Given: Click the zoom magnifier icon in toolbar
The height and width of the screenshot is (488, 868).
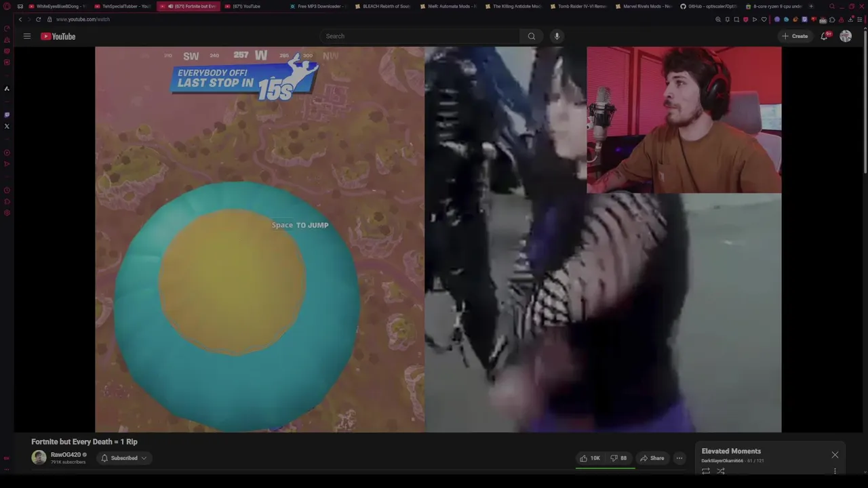Looking at the screenshot, I should coord(718,19).
